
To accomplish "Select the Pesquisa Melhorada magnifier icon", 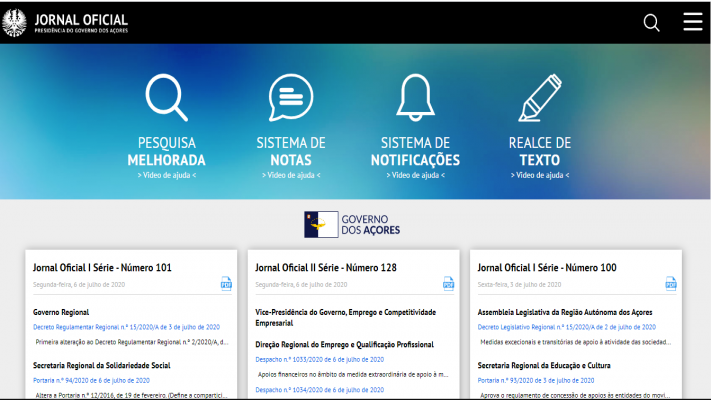I will pos(166,98).
